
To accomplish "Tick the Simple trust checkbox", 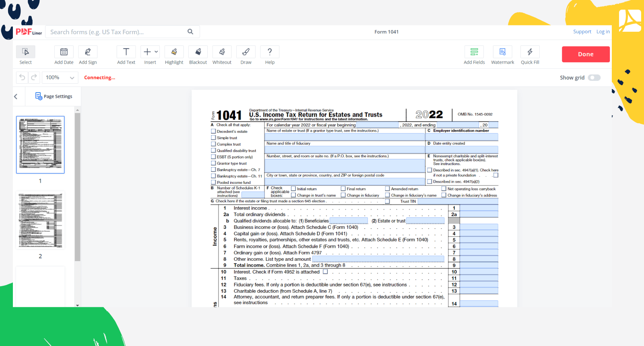I will (214, 138).
